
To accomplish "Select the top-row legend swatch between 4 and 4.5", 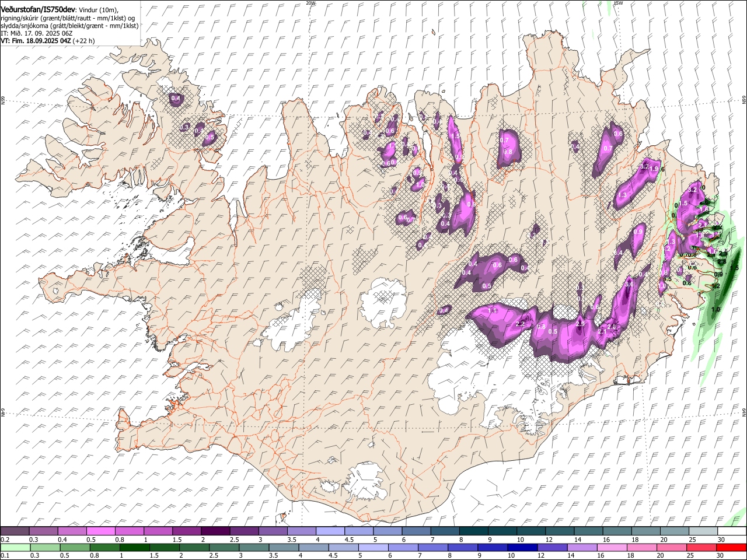I will [330, 531].
